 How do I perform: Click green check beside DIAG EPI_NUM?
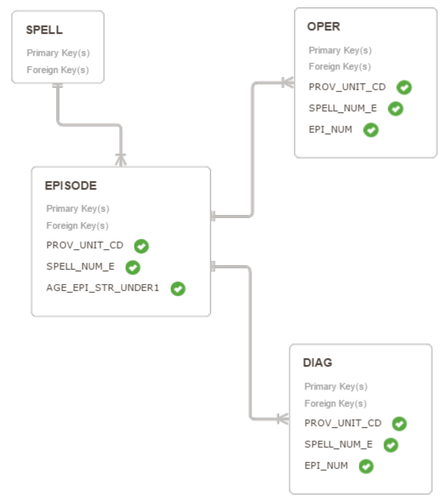(x=366, y=466)
